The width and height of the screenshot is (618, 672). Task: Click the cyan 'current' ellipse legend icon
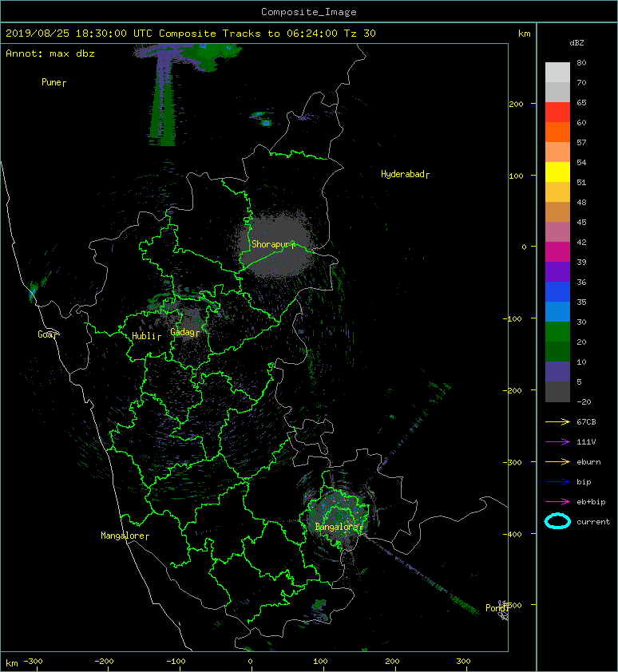(557, 521)
